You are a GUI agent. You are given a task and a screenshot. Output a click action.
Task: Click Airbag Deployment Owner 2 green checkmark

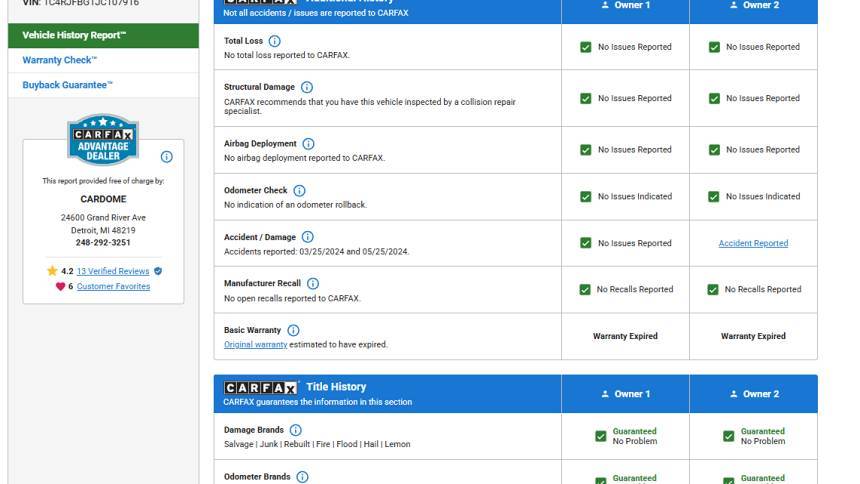point(714,150)
